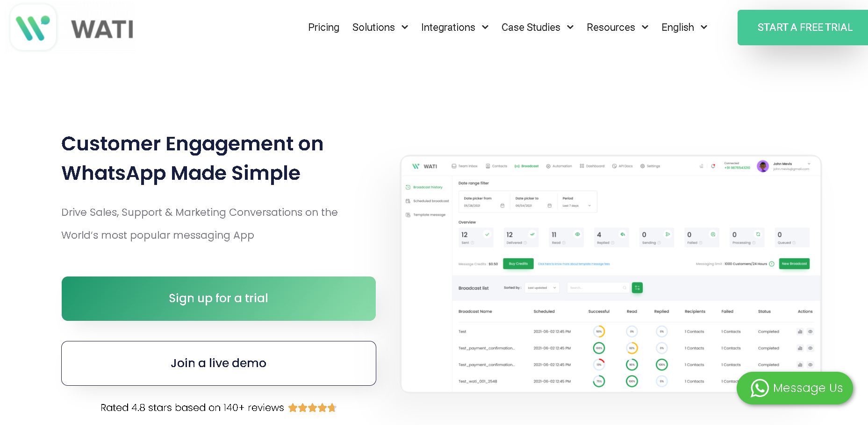This screenshot has height=425, width=868.
Task: Show details with the eye icon on Test_payment_confirmation row
Action: [x=811, y=348]
